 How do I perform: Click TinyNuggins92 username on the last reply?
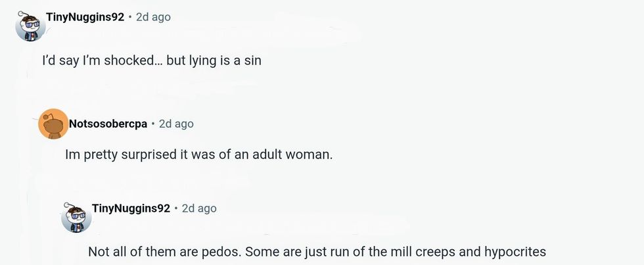(x=131, y=208)
